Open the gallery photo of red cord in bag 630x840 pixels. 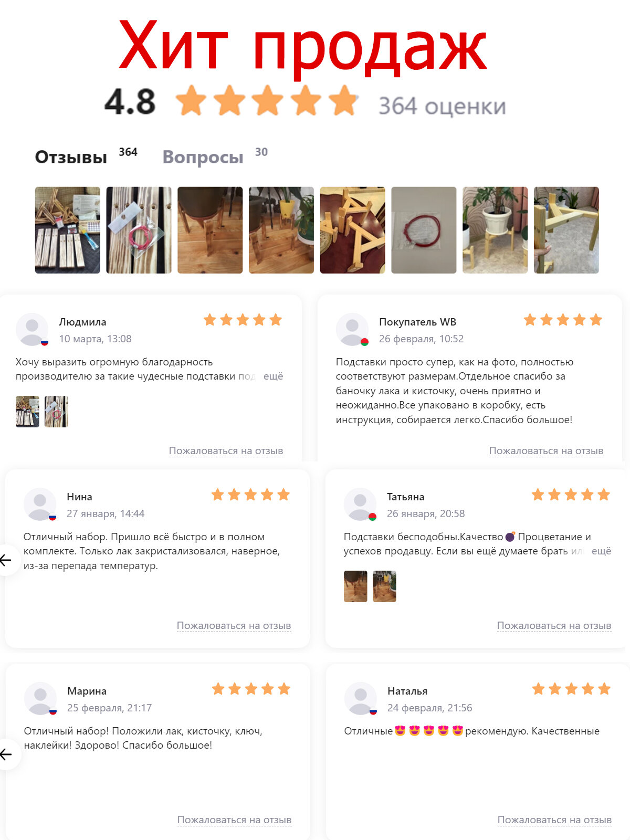424,230
